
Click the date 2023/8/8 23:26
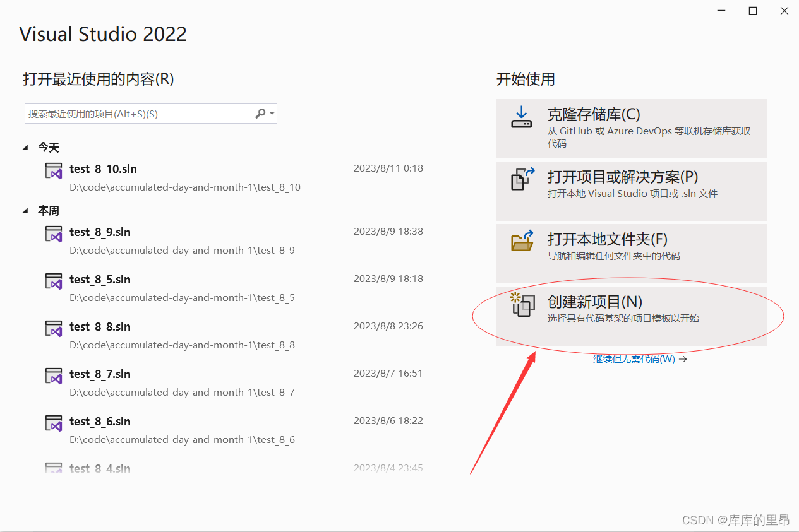click(x=388, y=326)
